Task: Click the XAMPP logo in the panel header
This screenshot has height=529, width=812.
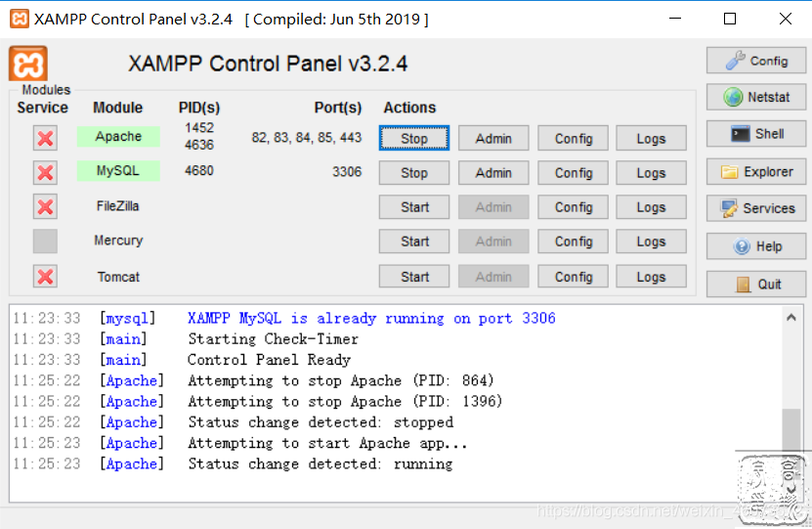Action: [28, 64]
